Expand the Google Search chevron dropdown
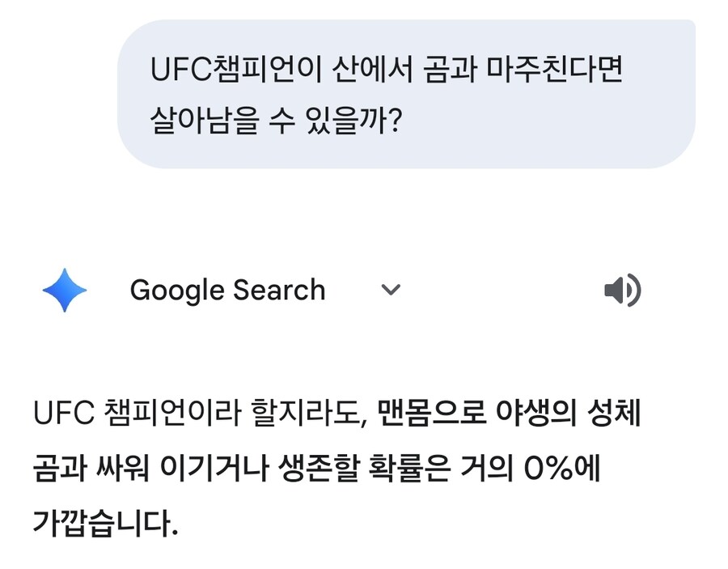The height and width of the screenshot is (569, 728). pos(391,291)
